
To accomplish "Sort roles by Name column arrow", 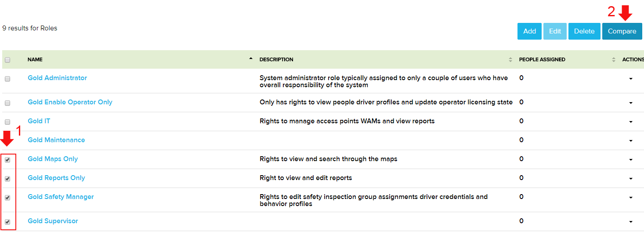I will click(251, 59).
